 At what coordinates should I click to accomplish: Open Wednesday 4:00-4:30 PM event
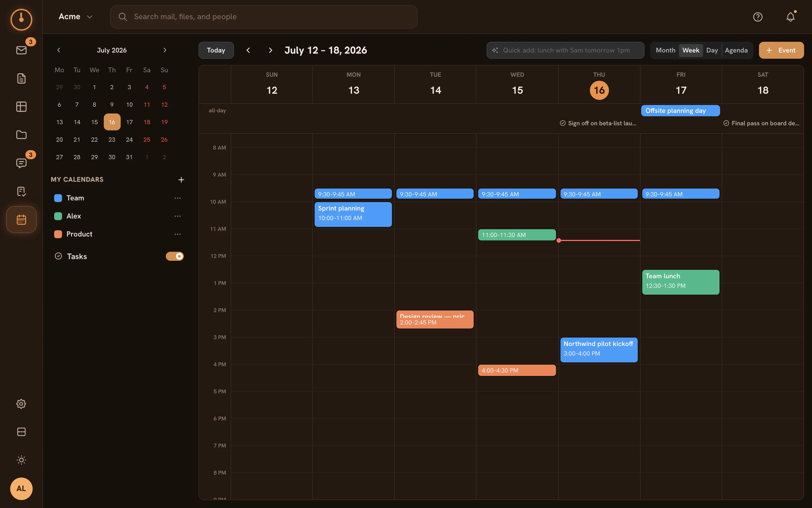click(517, 370)
